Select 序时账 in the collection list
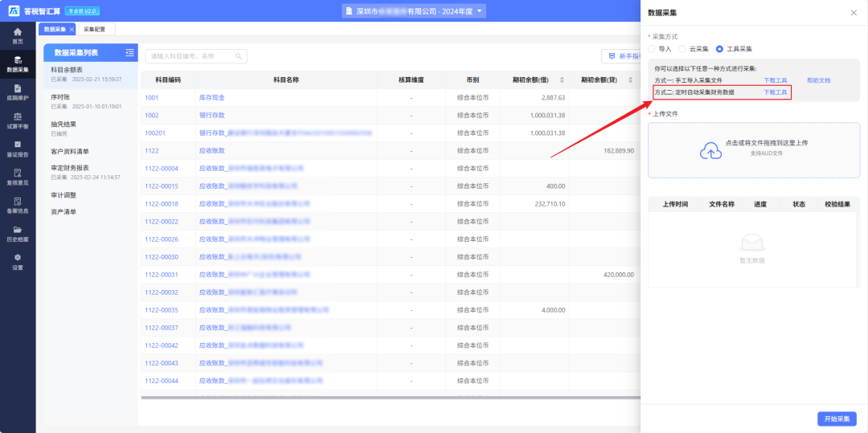This screenshot has height=433, width=868. click(x=91, y=102)
